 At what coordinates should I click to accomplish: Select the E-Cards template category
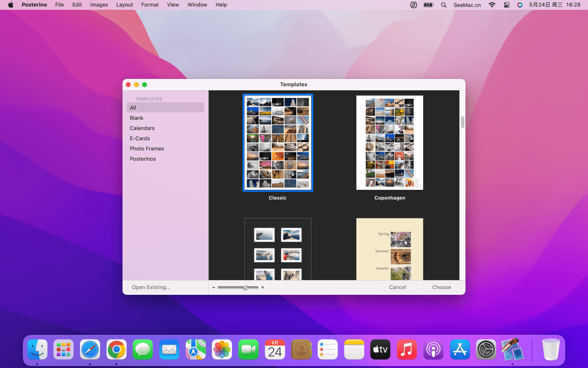140,138
